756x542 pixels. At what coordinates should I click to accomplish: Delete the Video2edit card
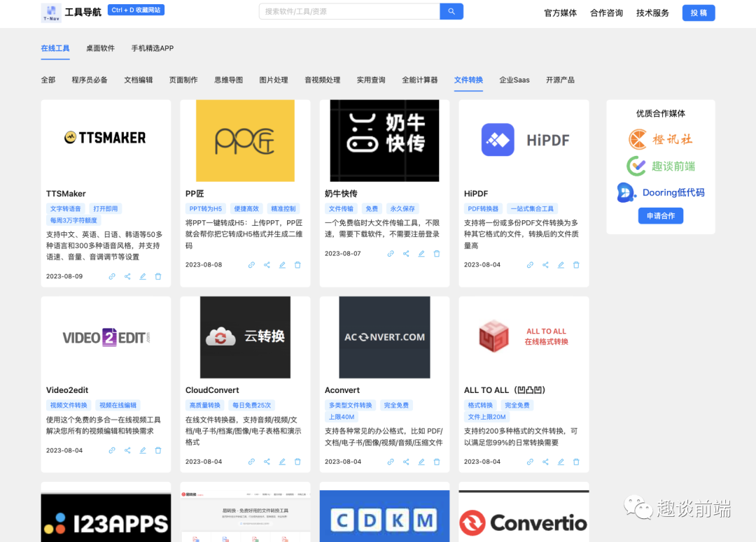click(158, 450)
